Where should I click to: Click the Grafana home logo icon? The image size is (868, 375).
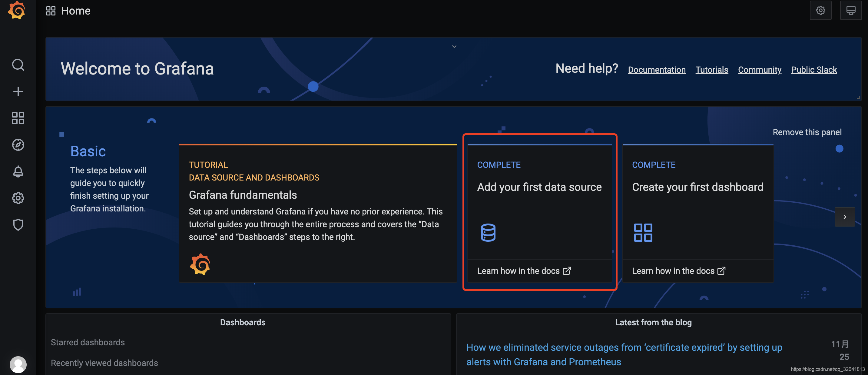click(17, 11)
